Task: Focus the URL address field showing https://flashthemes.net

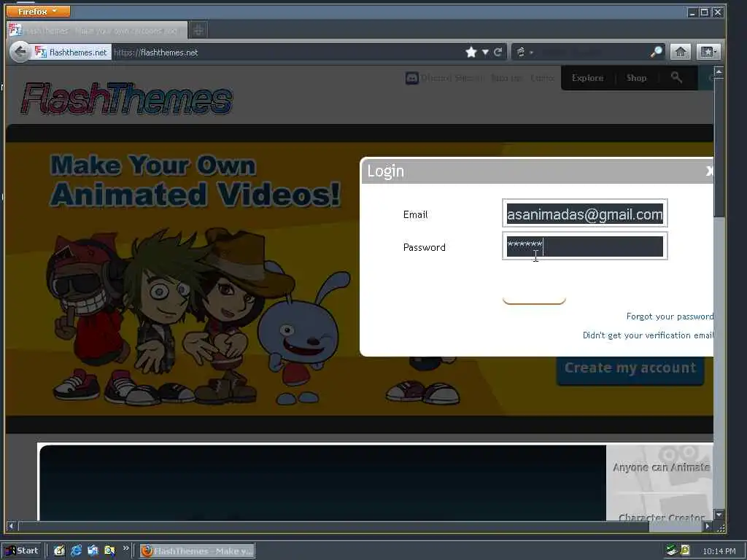Action: point(286,52)
